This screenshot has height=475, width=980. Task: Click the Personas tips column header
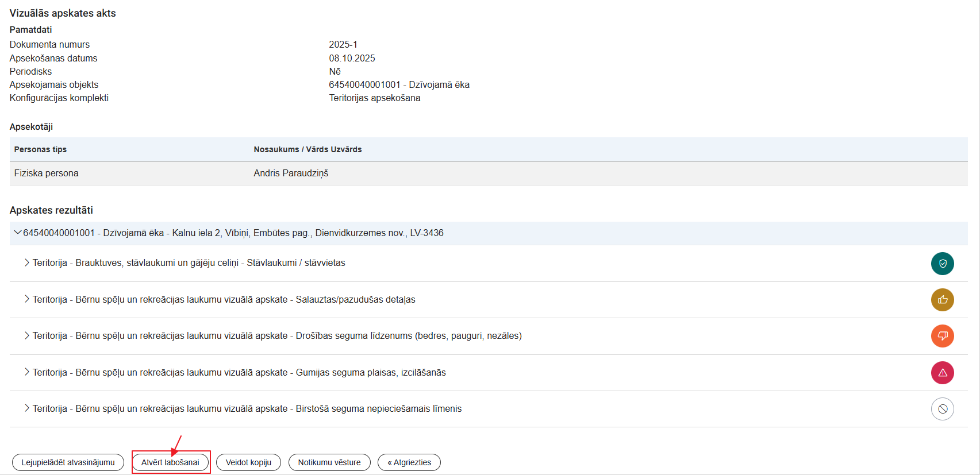tap(40, 149)
